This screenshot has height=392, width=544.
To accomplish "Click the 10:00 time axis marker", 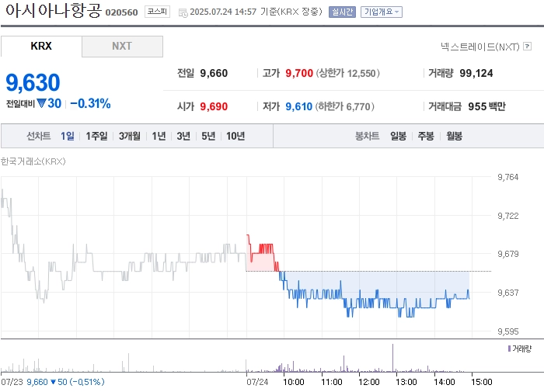I will pos(294,382).
